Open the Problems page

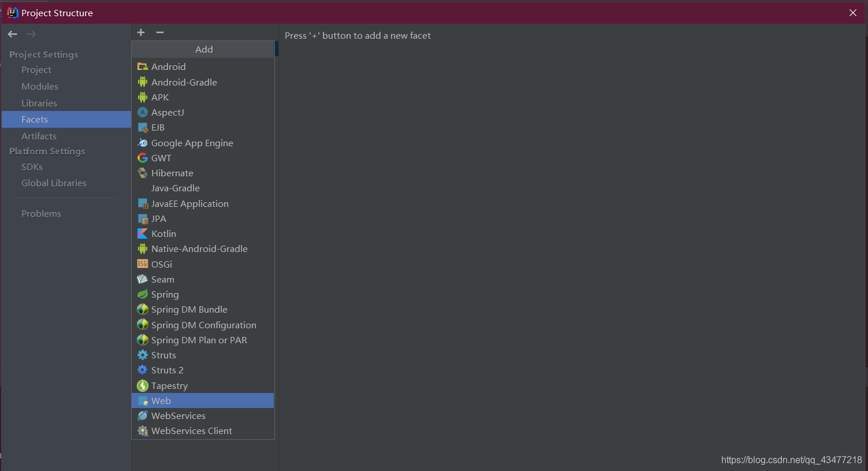41,213
